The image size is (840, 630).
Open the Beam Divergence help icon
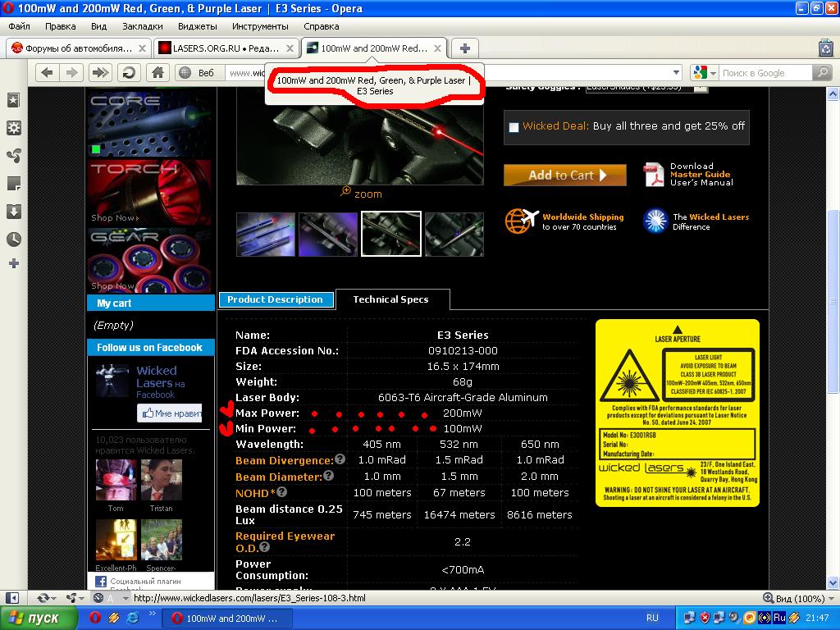coord(340,459)
